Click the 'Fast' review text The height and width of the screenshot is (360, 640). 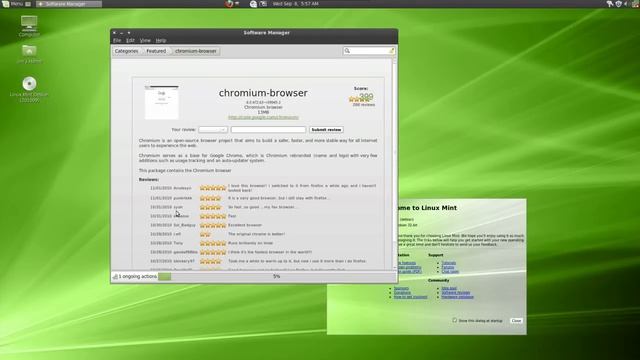tap(232, 216)
